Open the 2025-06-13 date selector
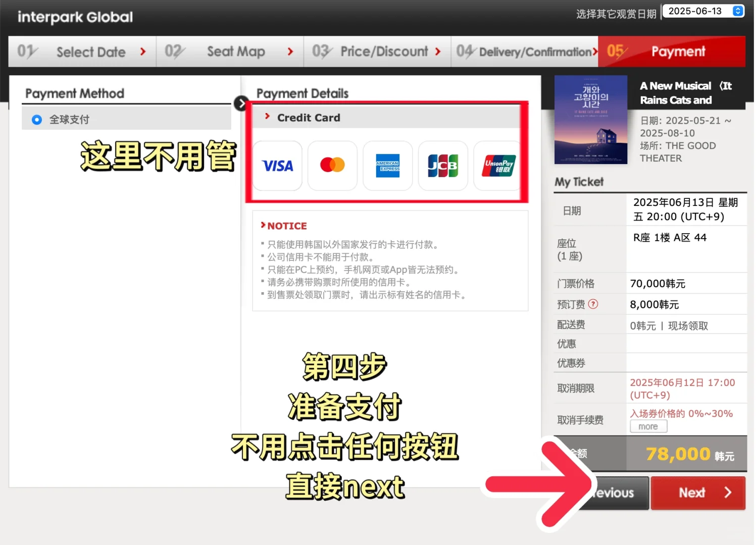This screenshot has height=545, width=756. 699,11
